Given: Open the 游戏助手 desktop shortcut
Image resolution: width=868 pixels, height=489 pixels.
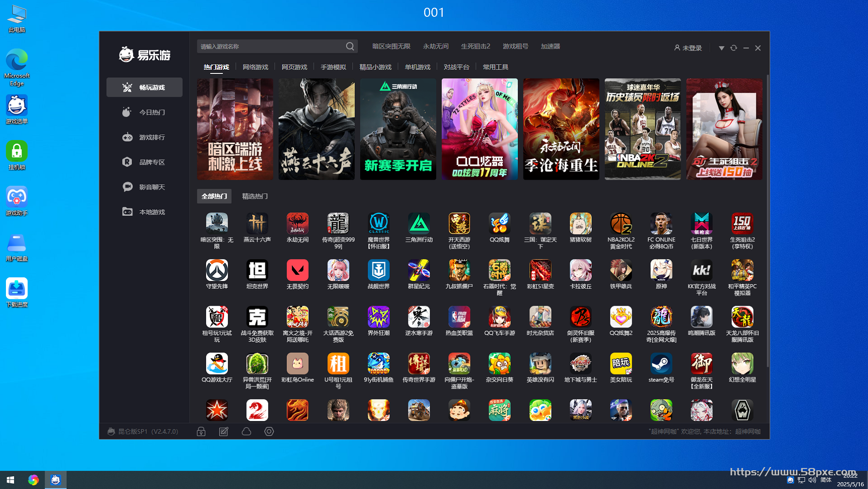Looking at the screenshot, I should (x=17, y=201).
